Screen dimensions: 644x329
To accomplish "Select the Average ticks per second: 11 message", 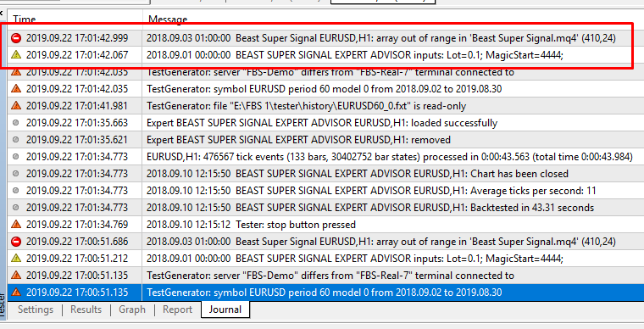I will 371,191.
